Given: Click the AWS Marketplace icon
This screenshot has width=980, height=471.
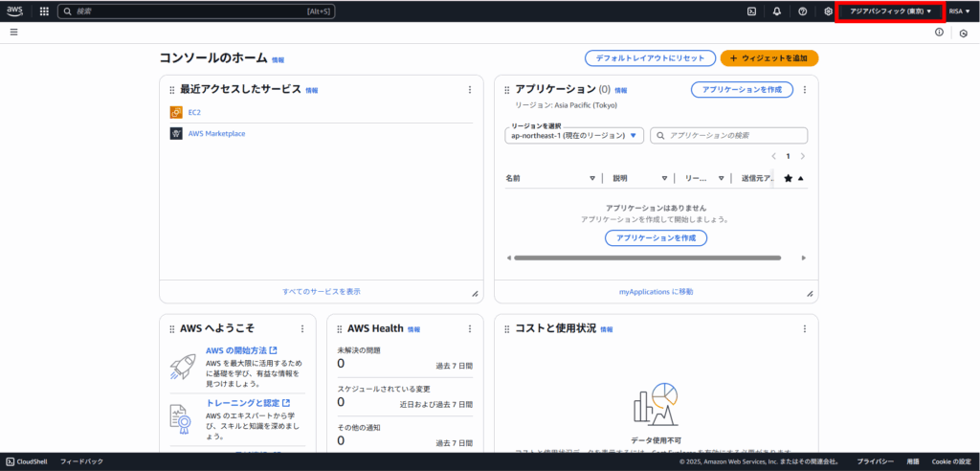Looking at the screenshot, I should point(176,134).
